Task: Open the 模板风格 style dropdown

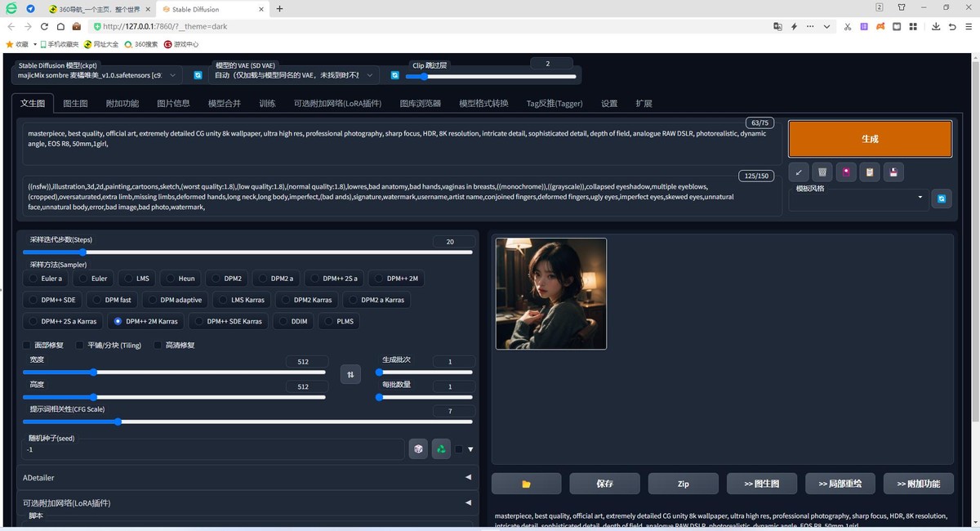Action: click(x=857, y=199)
